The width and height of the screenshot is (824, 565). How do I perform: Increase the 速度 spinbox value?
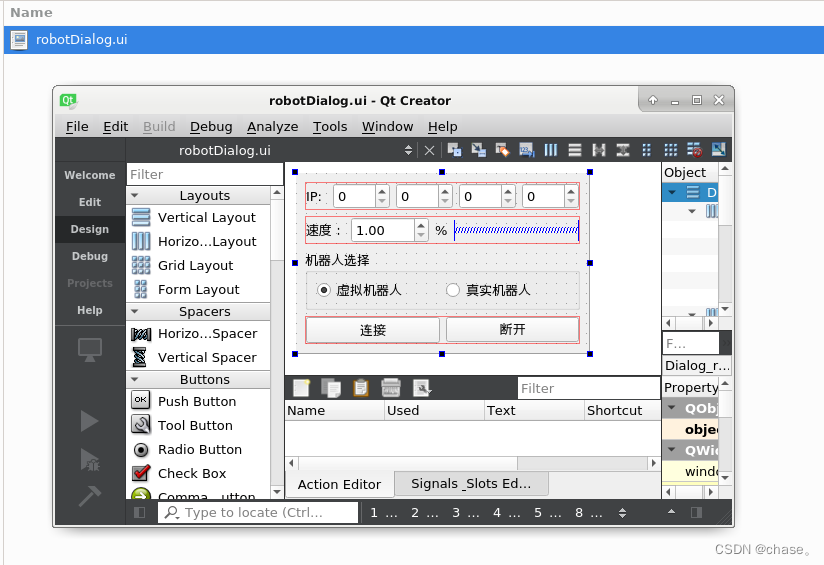coord(421,225)
